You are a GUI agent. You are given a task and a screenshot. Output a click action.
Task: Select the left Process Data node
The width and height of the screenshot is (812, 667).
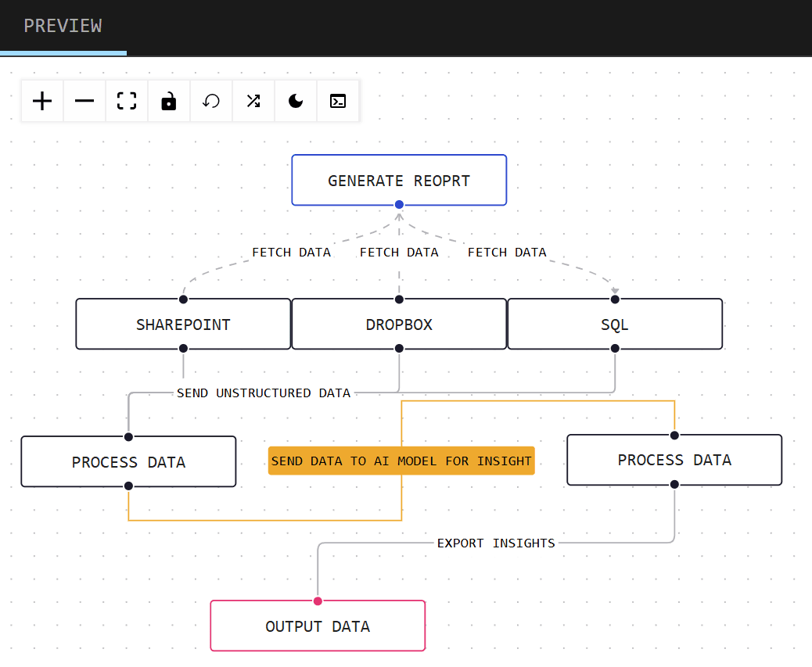pyautogui.click(x=128, y=462)
